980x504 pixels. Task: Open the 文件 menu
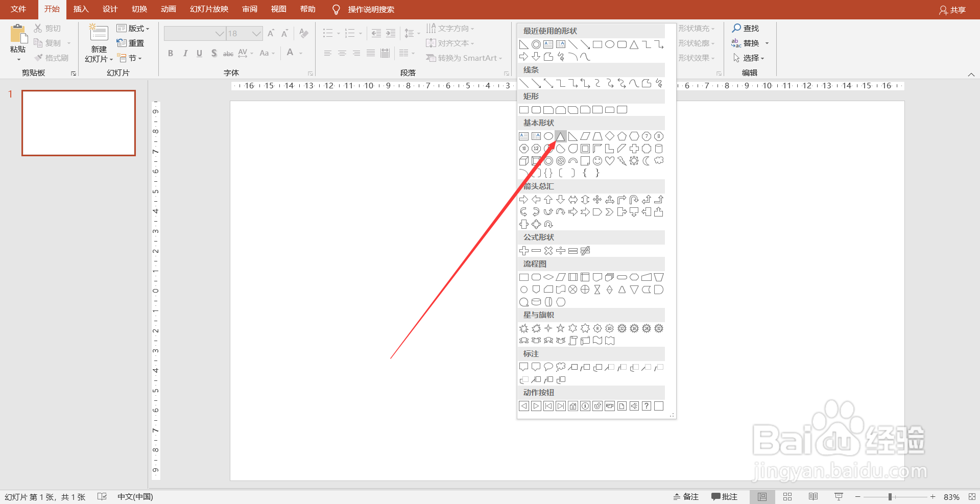pos(18,9)
